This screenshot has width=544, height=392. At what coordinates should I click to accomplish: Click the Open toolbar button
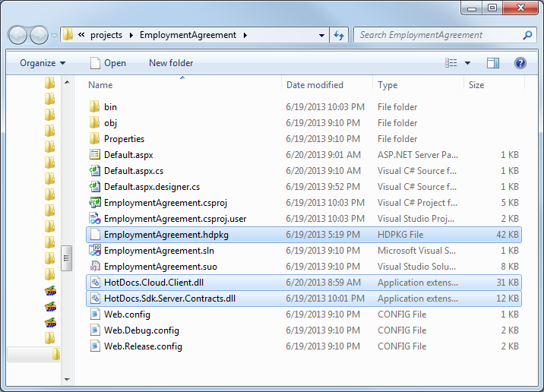tap(108, 63)
